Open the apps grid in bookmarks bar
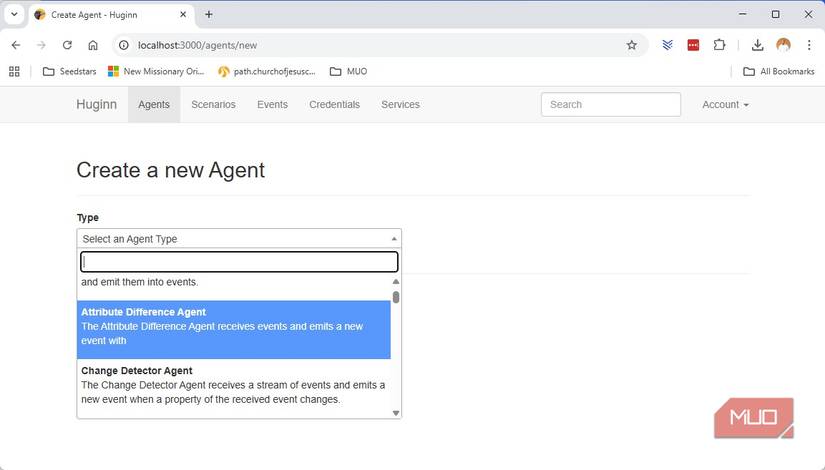Image resolution: width=825 pixels, height=470 pixels. tap(14, 72)
